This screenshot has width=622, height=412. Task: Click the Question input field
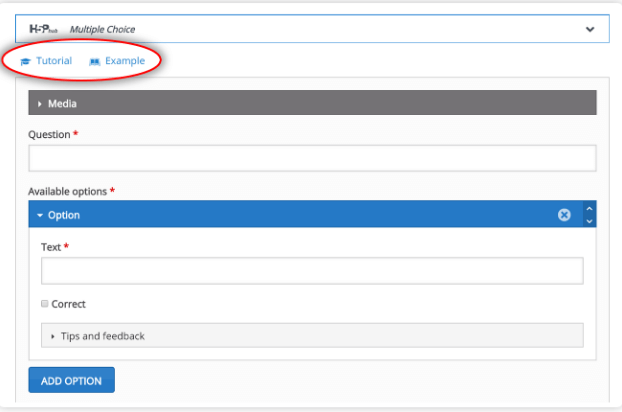312,158
